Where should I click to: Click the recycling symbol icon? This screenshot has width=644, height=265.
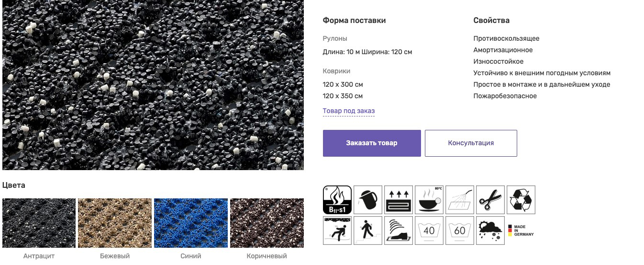(521, 200)
